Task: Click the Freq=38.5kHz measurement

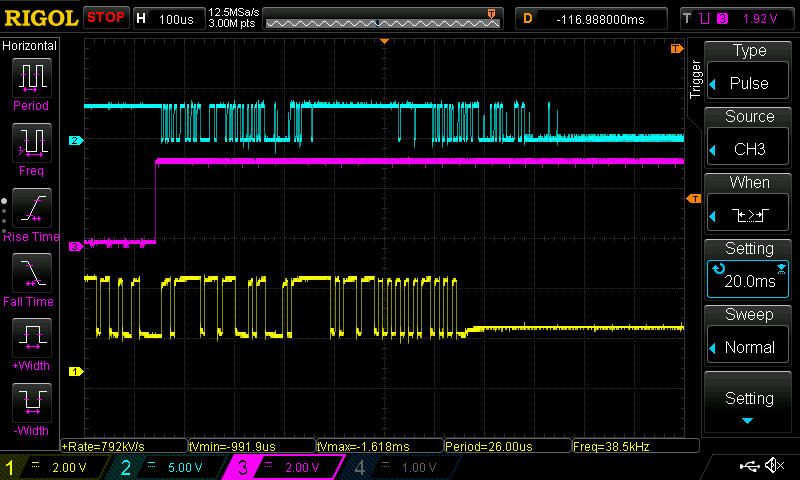Action: tap(636, 446)
